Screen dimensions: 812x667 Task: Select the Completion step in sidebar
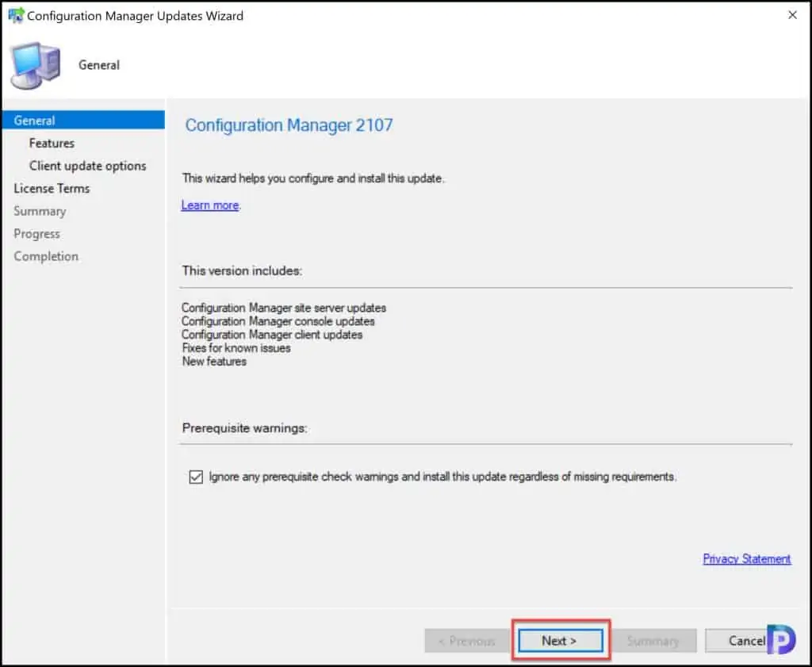click(46, 256)
